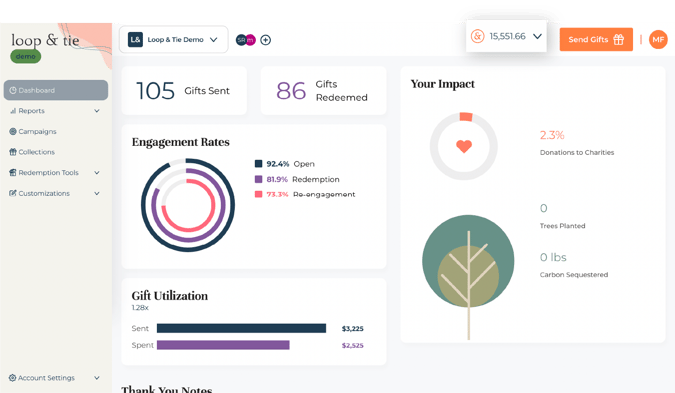Open the Loop & Tie Demo workspace dropdown
Viewport: 675px width, 393px height.
173,40
